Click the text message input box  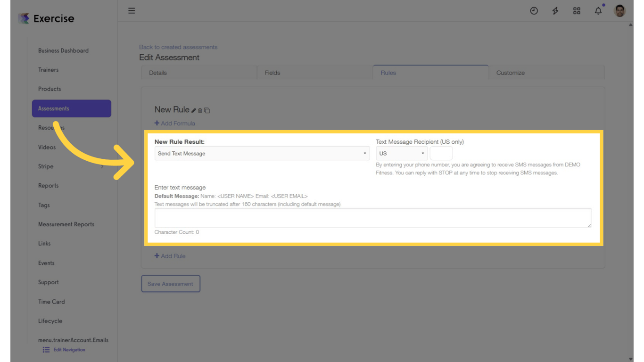point(372,217)
